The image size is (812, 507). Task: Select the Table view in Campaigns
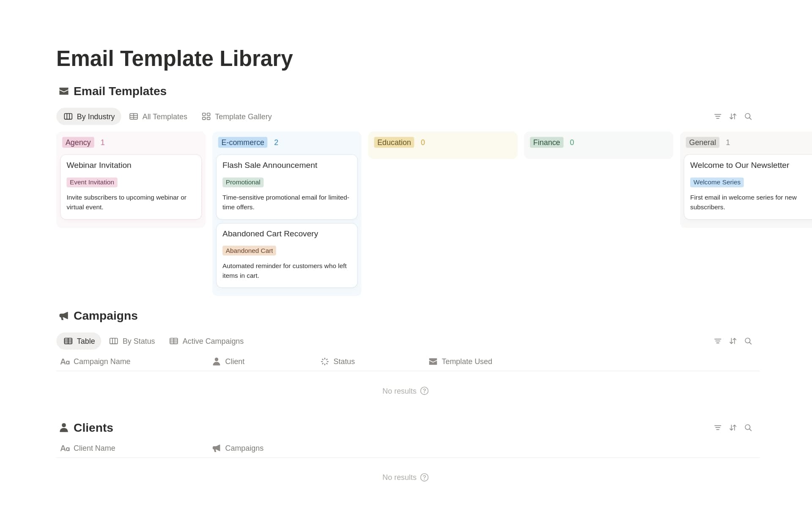coord(79,341)
